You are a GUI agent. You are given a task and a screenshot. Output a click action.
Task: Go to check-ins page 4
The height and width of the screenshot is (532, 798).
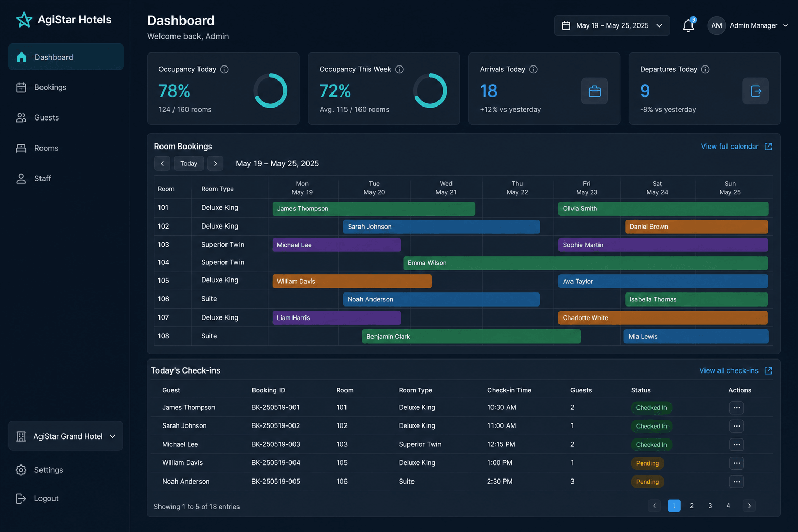[x=728, y=506]
